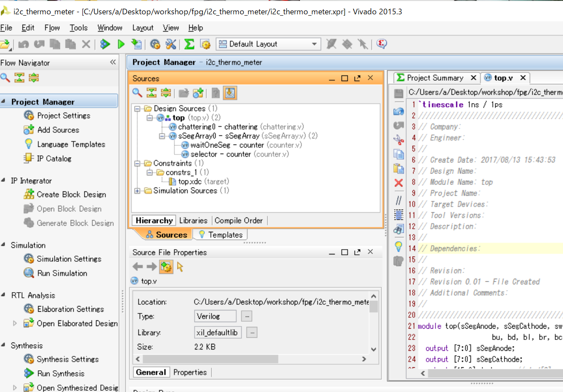
Task: Click the Sigma Project Summary toolbar icon
Action: point(189,44)
